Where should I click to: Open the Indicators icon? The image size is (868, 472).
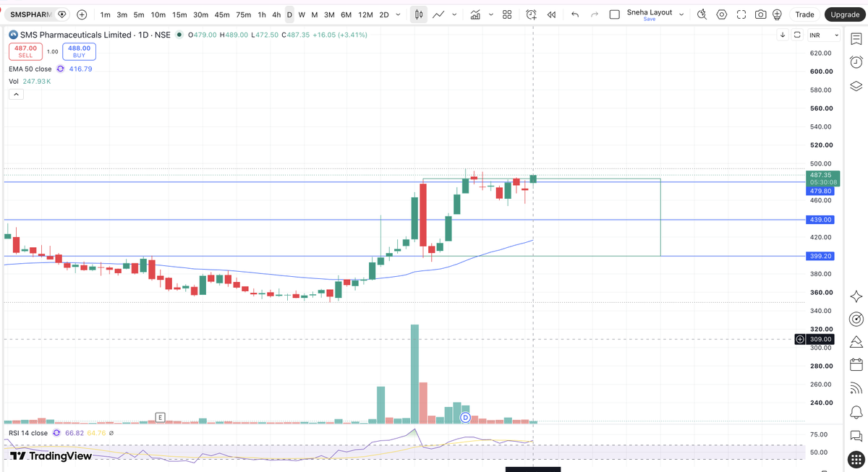tap(475, 14)
